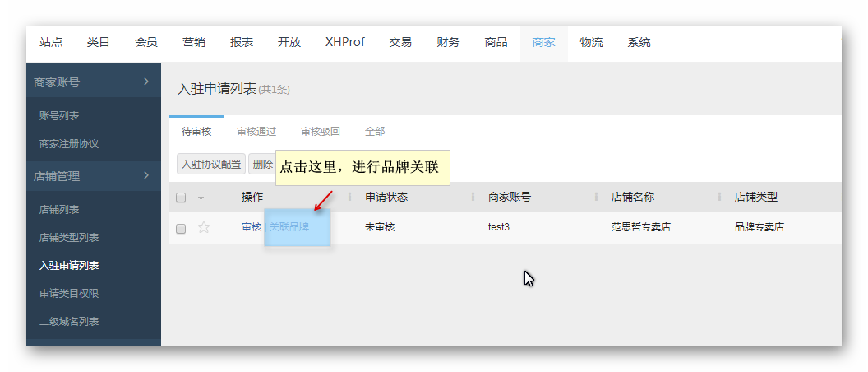This screenshot has width=868, height=372.
Task: Click the 入驻申请列表 page title
Action: (x=217, y=89)
